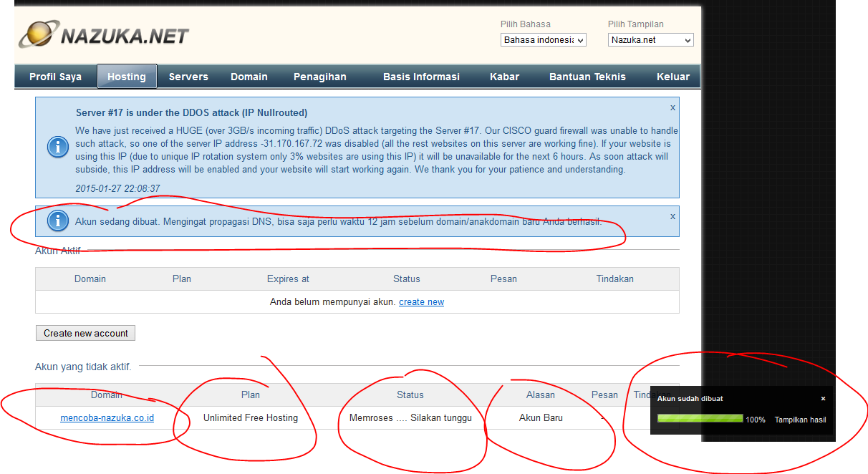Click the 'Tindakan' column header in Akun Aktif
The width and height of the screenshot is (868, 474).
coord(614,279)
